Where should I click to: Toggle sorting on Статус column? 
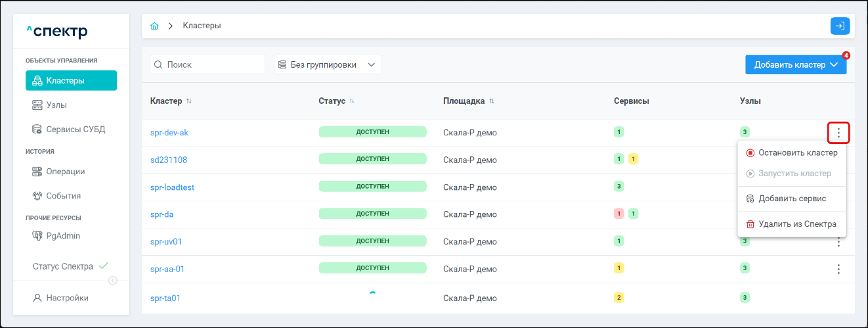352,101
